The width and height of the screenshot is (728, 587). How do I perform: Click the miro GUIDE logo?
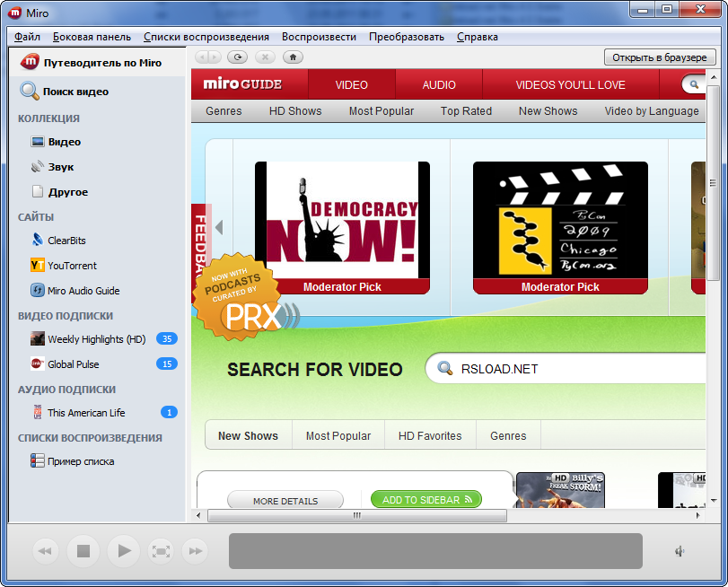[242, 84]
